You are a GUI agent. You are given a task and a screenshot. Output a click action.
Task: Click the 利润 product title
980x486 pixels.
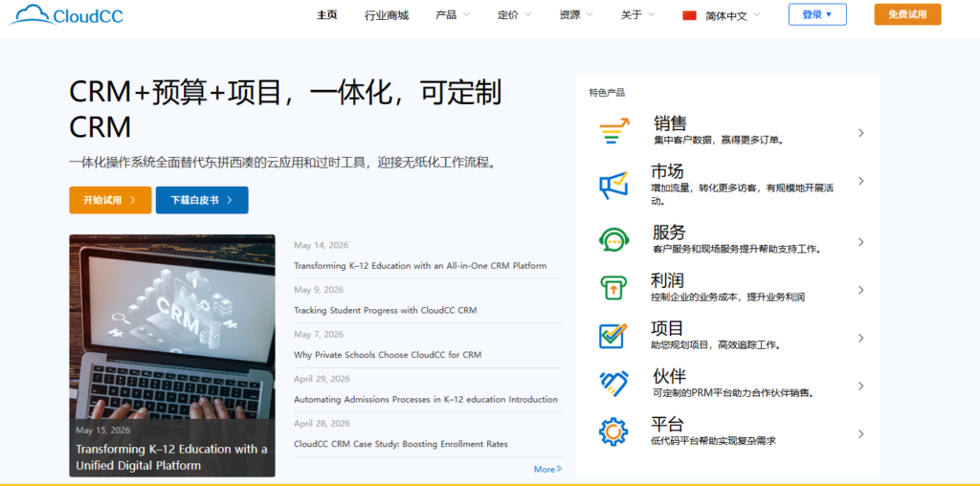(x=667, y=280)
